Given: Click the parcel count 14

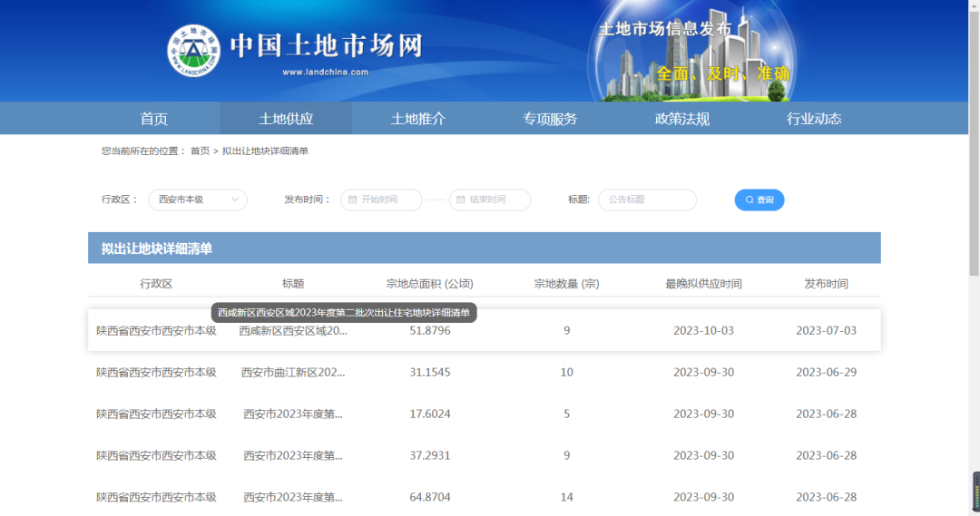Looking at the screenshot, I should (x=567, y=497).
